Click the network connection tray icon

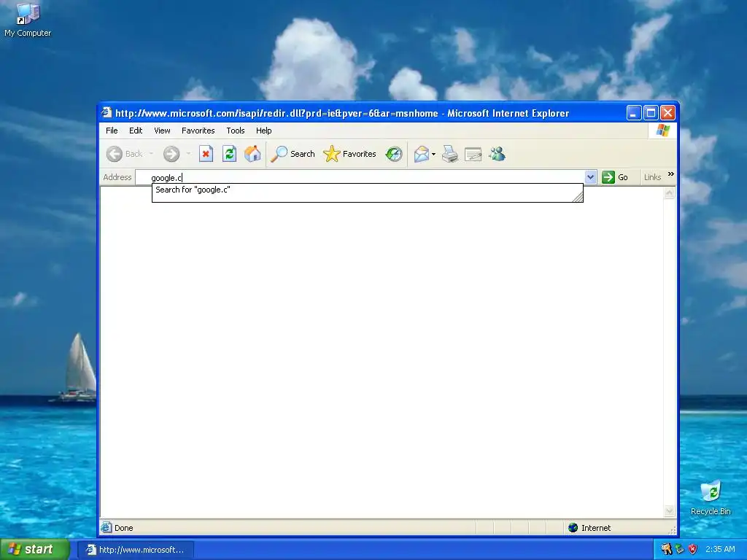[x=680, y=549]
